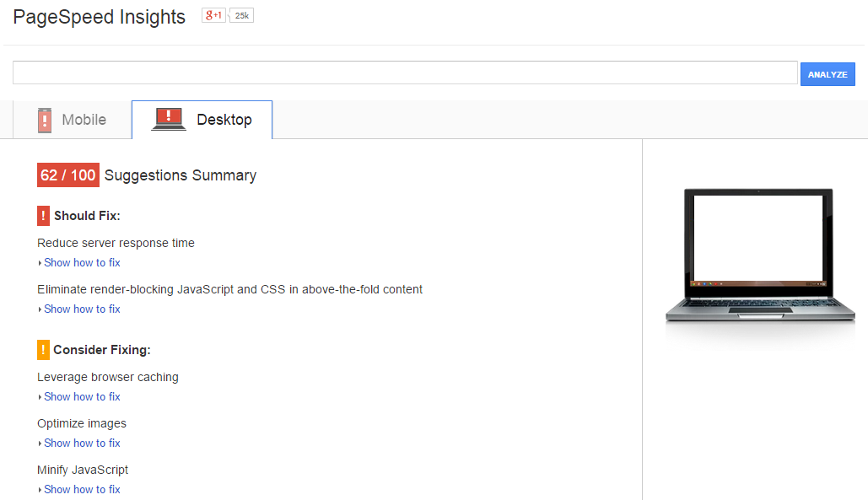Image resolution: width=868 pixels, height=500 pixels.
Task: Click the orange Consider Fixing exclamation icon
Action: tap(43, 350)
